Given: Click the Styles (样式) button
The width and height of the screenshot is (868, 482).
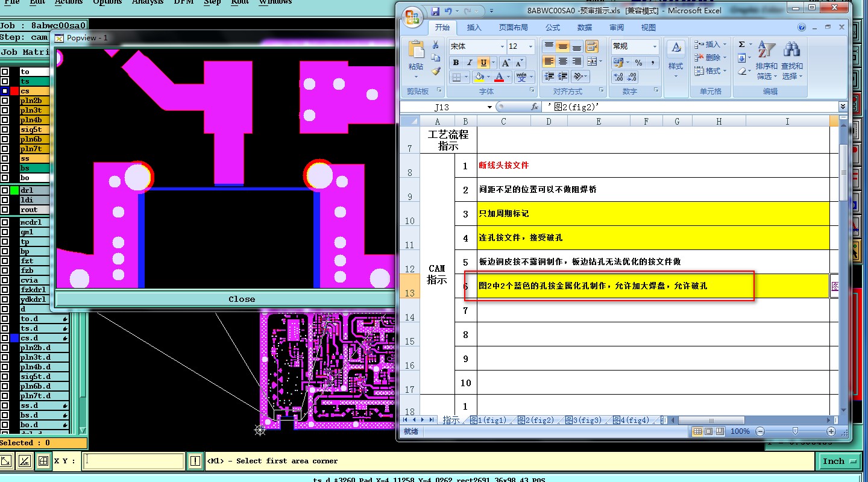Looking at the screenshot, I should (x=676, y=60).
